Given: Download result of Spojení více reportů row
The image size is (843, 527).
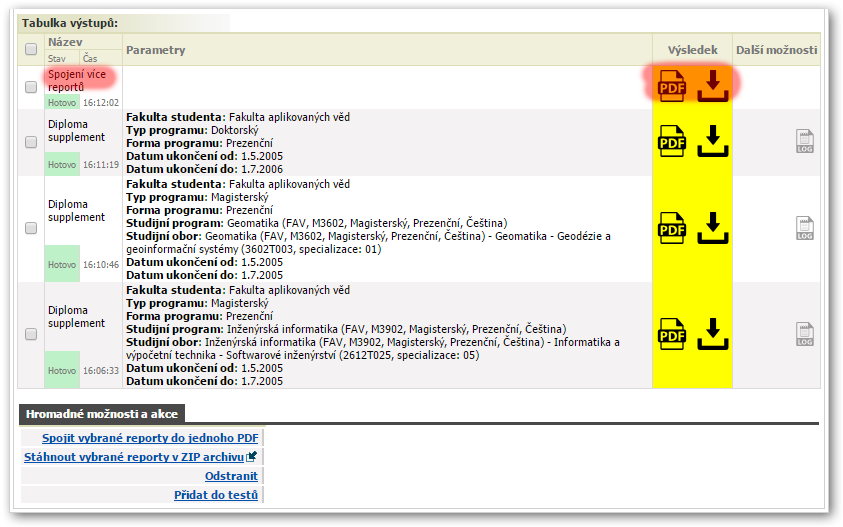Looking at the screenshot, I should pyautogui.click(x=713, y=86).
